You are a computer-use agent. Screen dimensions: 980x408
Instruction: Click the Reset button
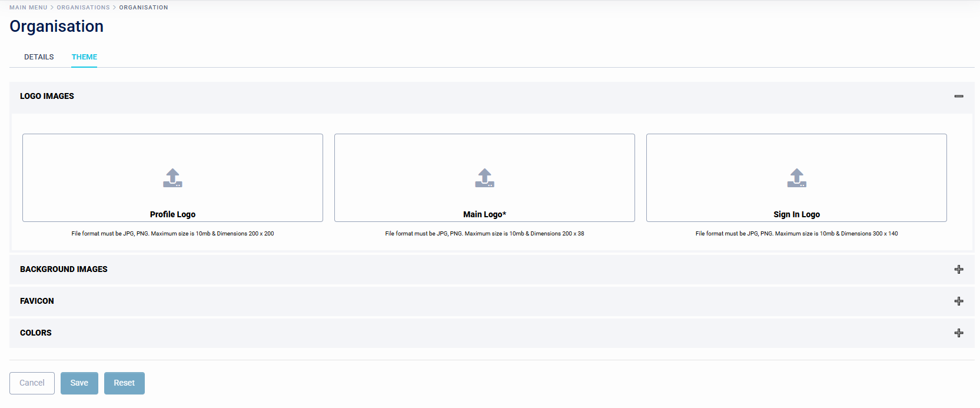[124, 383]
